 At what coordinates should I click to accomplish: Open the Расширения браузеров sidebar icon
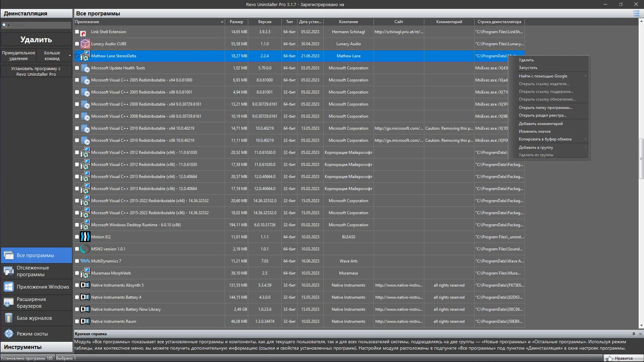[9, 303]
